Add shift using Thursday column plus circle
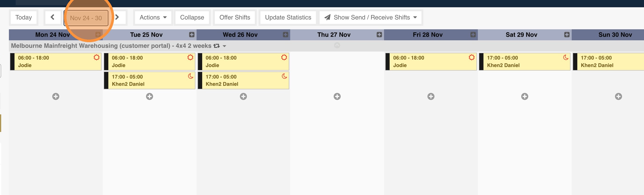644x195 pixels. click(x=337, y=96)
